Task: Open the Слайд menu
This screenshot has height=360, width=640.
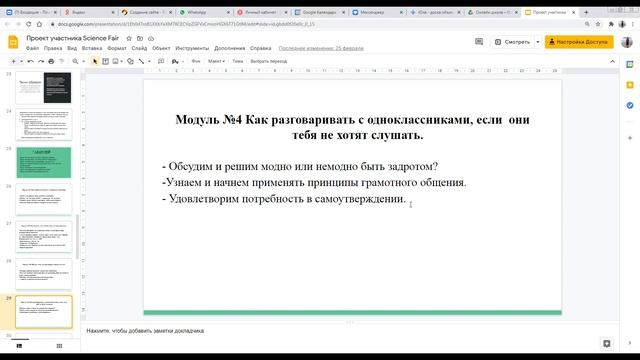Action: click(139, 48)
